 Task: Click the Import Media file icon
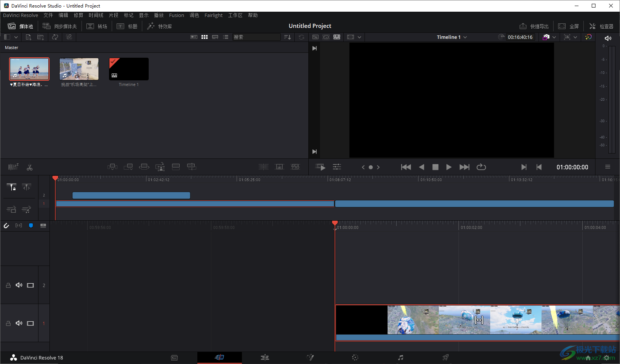point(29,37)
